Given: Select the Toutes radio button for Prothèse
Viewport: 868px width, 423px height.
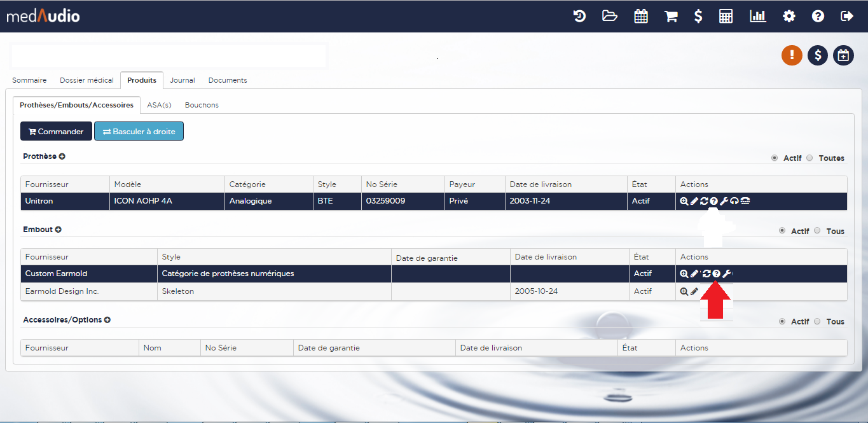Looking at the screenshot, I should pos(809,158).
